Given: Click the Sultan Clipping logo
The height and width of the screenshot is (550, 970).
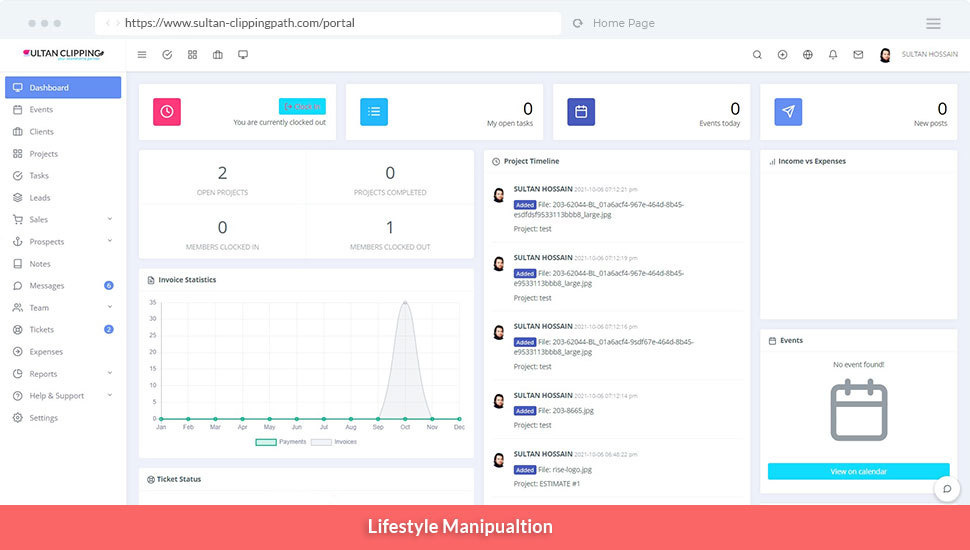Looking at the screenshot, I should [63, 54].
